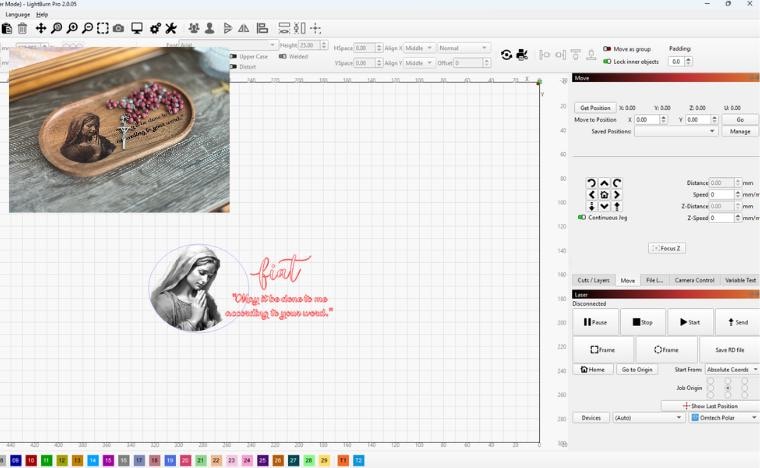Expand the Saved Positions dropdown
The height and width of the screenshot is (468, 760).
(676, 131)
